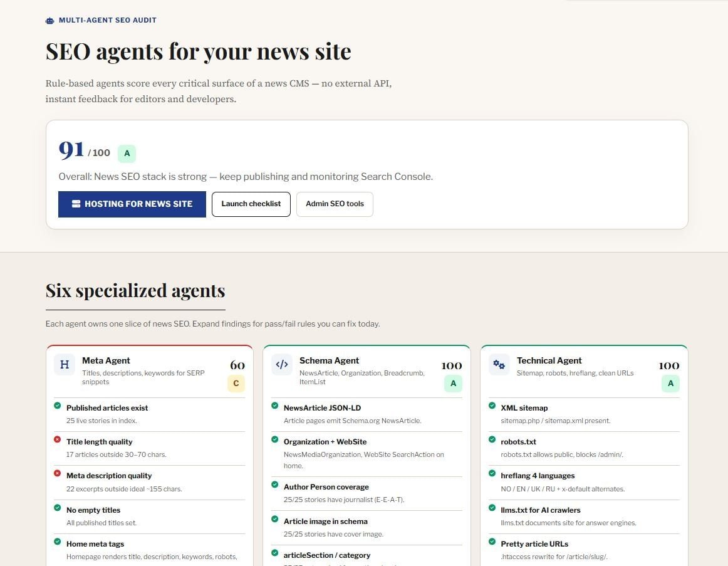
Task: Click the Organization + WebSite finding
Action: 325,441
